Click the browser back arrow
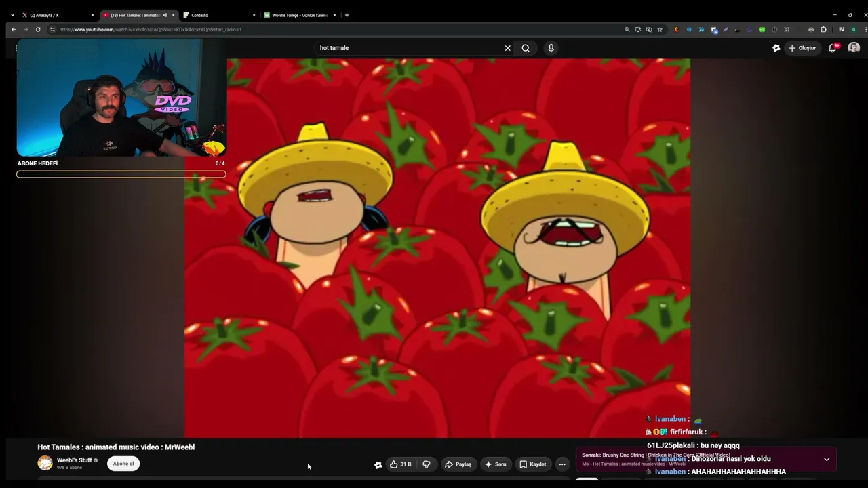Image resolution: width=868 pixels, height=488 pixels. (14, 29)
